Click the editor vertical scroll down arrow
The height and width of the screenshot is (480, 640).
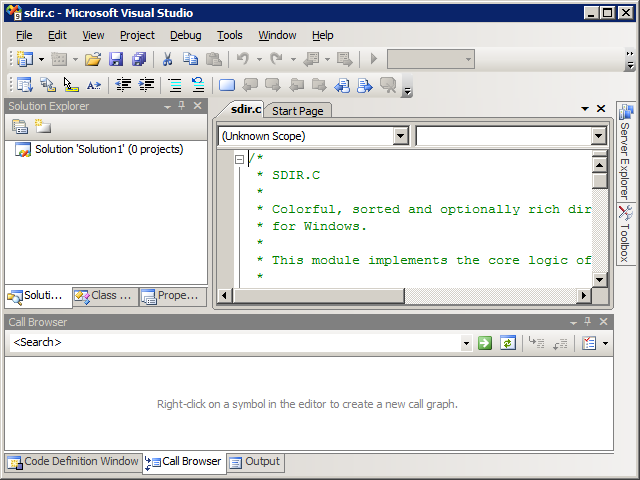pos(599,280)
